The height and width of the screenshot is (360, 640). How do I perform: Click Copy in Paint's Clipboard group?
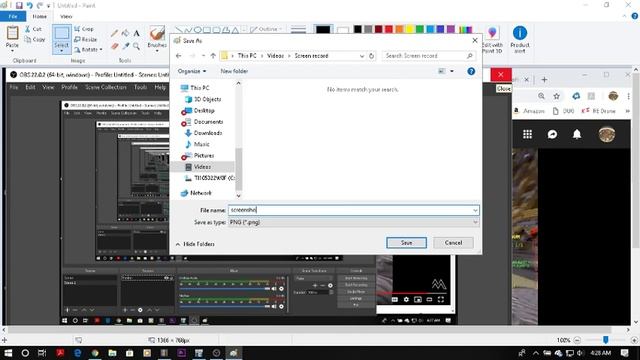tap(35, 40)
